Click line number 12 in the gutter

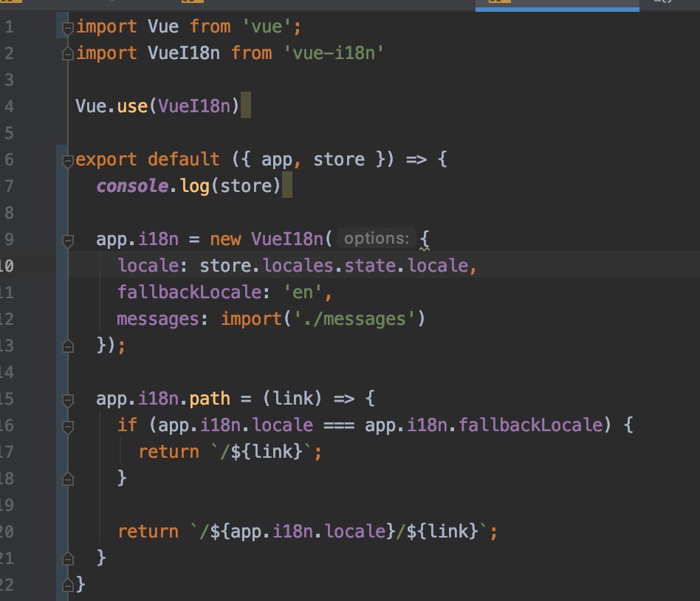coord(7,319)
